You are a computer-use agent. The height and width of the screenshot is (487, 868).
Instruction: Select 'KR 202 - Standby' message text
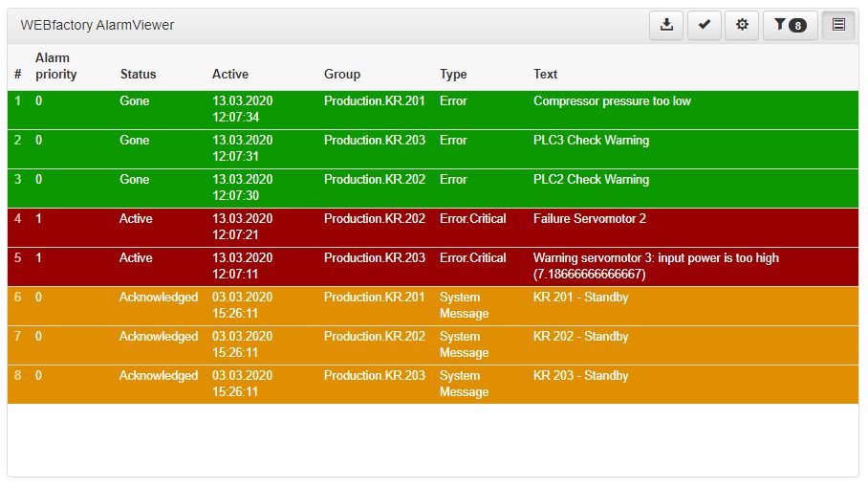pos(580,336)
